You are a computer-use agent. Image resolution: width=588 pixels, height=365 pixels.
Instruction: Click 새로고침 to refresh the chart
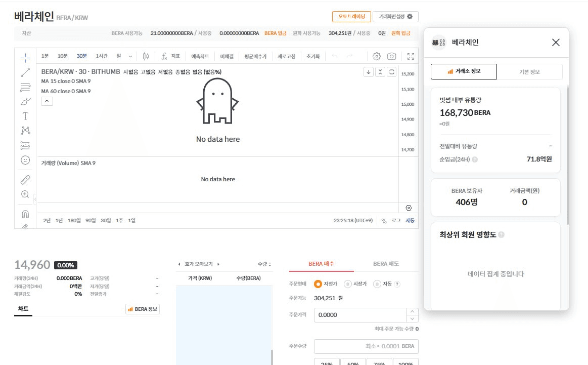[287, 56]
